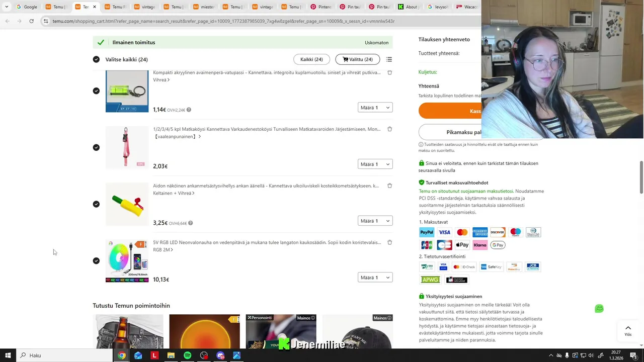Switch to the About tab
The image size is (644, 362).
[409, 7]
